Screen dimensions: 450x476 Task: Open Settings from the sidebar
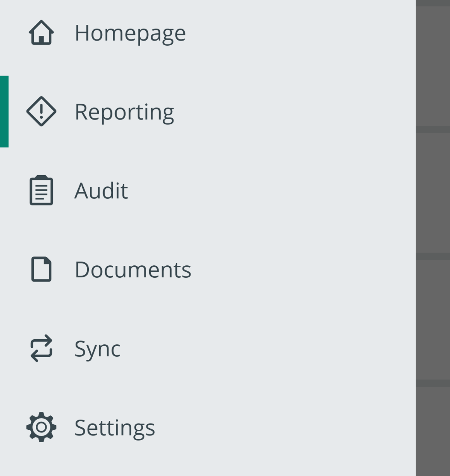(x=208, y=427)
